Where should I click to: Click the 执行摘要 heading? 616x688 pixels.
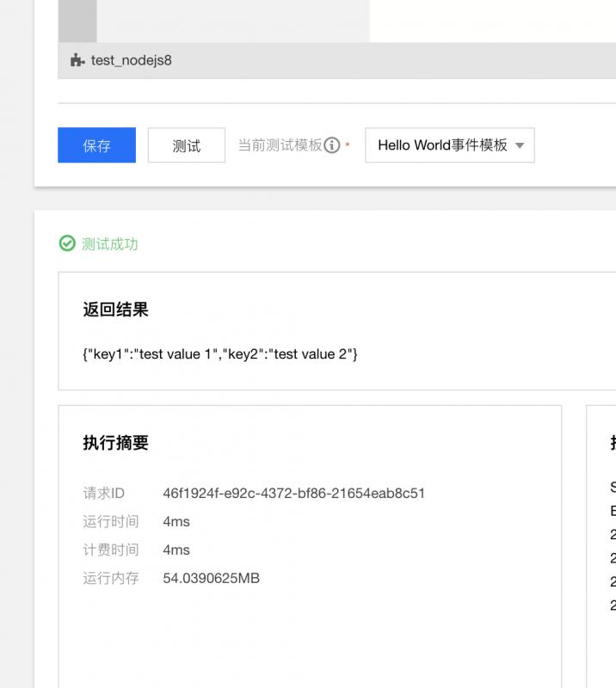[x=116, y=443]
